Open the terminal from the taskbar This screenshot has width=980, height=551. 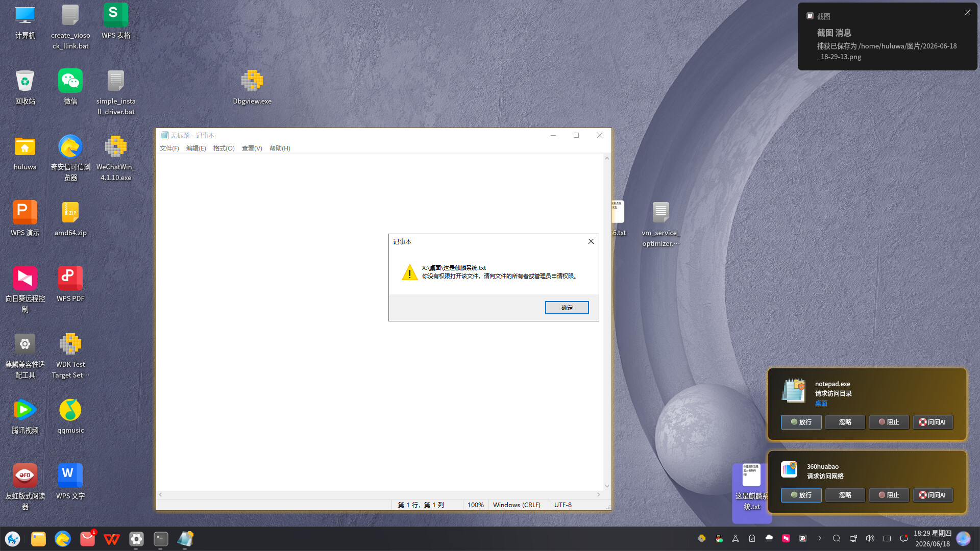click(161, 539)
